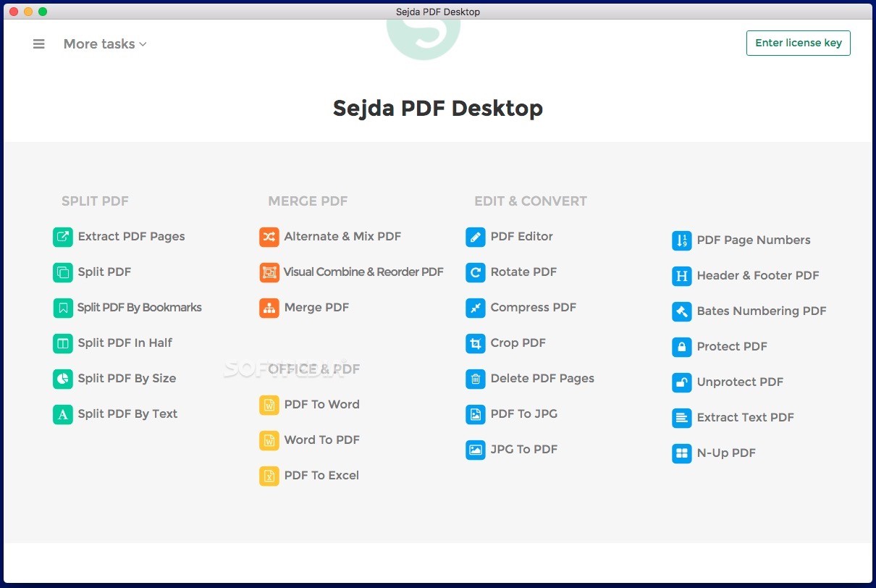
Task: Select the Extract Text PDF link
Action: (x=745, y=418)
